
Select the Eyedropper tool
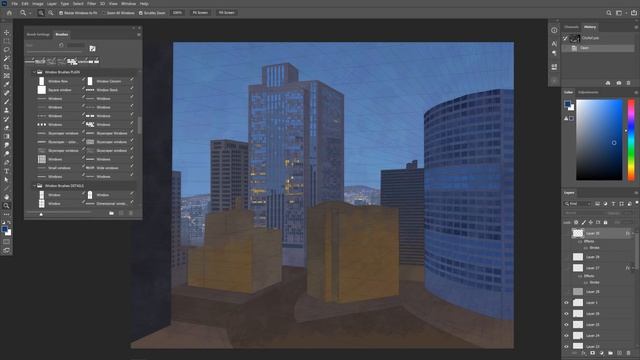coord(7,84)
